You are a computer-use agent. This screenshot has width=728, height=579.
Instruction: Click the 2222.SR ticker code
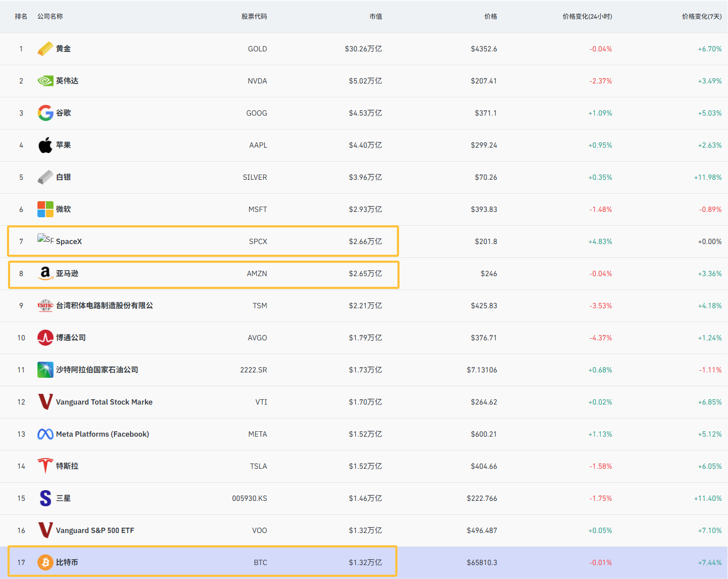pos(254,370)
